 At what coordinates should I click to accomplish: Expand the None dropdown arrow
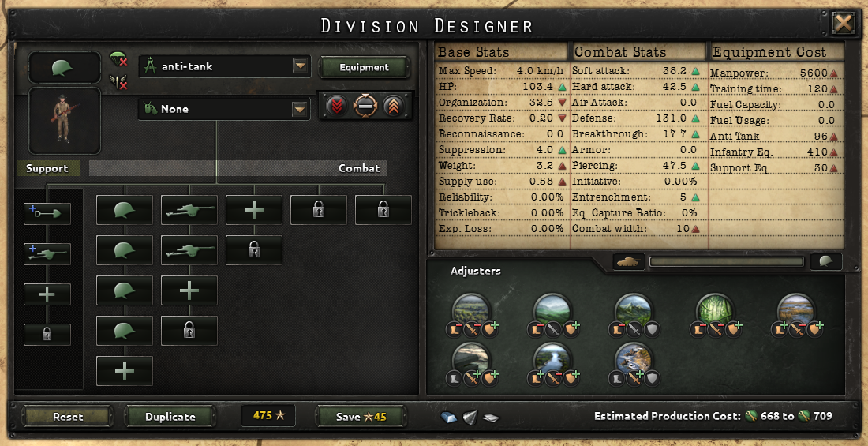pyautogui.click(x=300, y=109)
